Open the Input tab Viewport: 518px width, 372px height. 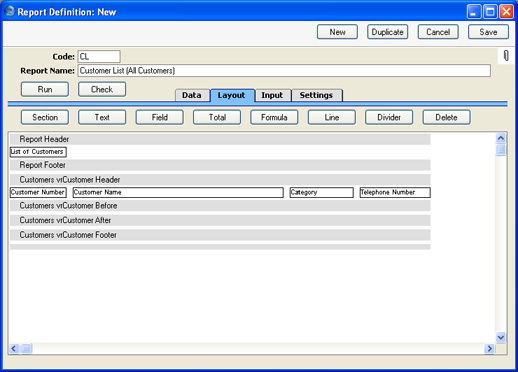coord(272,95)
